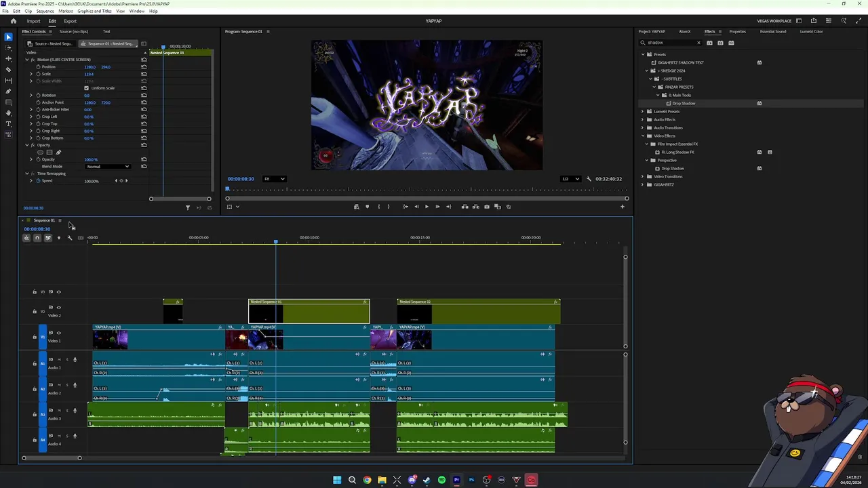Toggle animation stopwatch for Scale
The height and width of the screenshot is (488, 868).
tap(38, 74)
